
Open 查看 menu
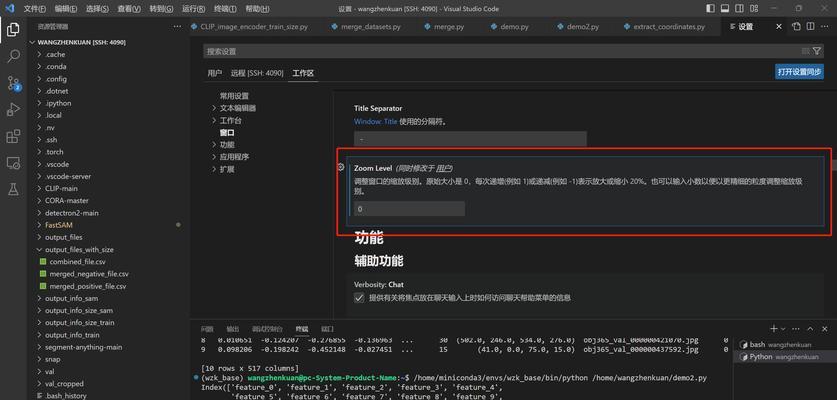[129, 9]
